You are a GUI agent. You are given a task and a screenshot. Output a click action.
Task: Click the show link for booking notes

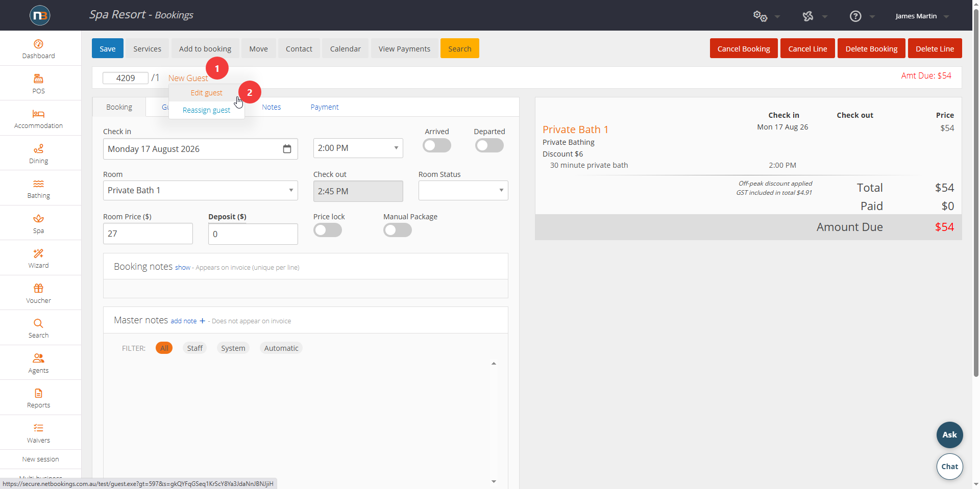click(182, 268)
